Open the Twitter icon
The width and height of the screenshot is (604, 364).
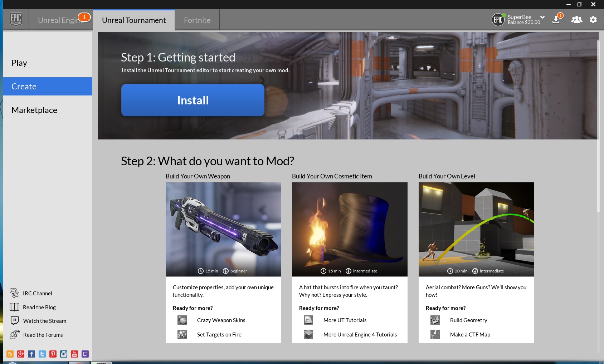(x=42, y=354)
